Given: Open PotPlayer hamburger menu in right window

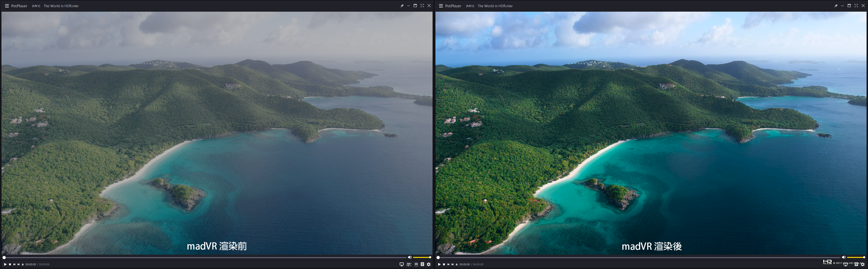Looking at the screenshot, I should [x=440, y=6].
